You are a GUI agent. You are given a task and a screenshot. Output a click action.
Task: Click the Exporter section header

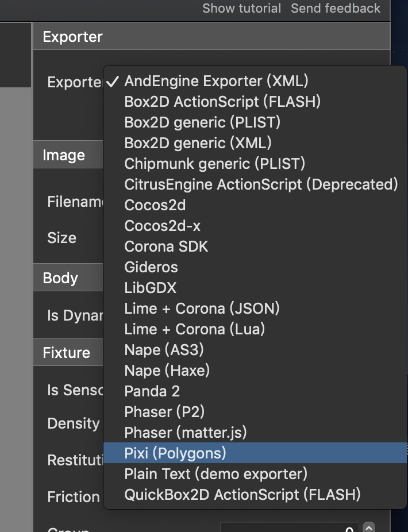[72, 36]
